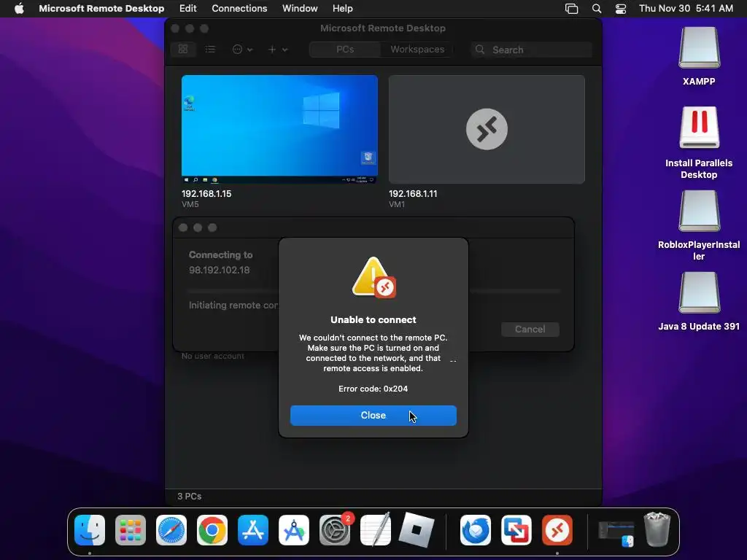Open Spotlight search in menu bar
Viewport: 747px width, 560px height.
(597, 9)
